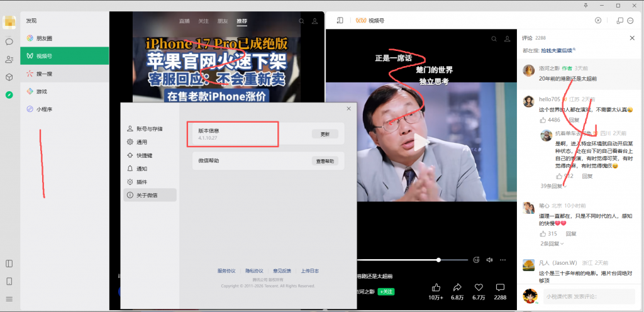Viewport: 644px width, 312px height.
Task: Open the phone icon in lower sidebar
Action: (9, 281)
